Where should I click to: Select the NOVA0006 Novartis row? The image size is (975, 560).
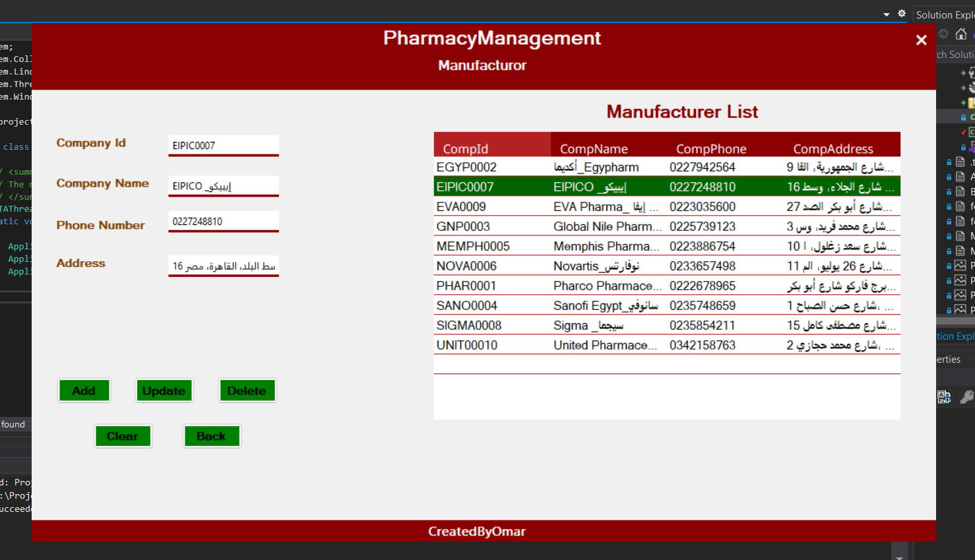(x=666, y=266)
